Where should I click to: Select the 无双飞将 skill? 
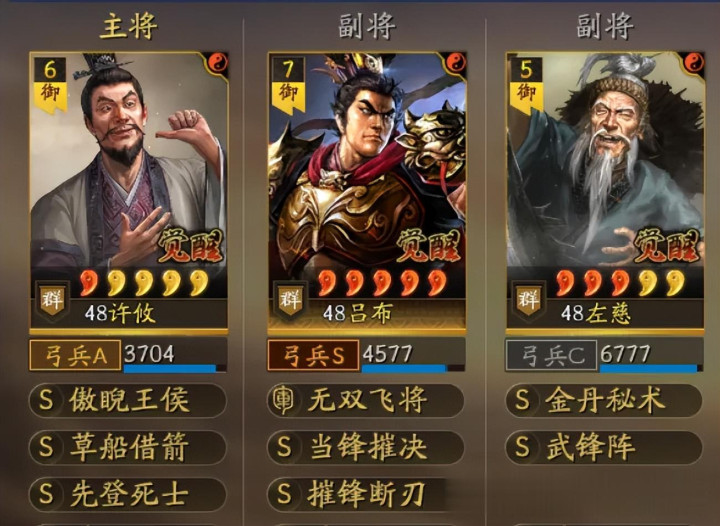pyautogui.click(x=366, y=400)
